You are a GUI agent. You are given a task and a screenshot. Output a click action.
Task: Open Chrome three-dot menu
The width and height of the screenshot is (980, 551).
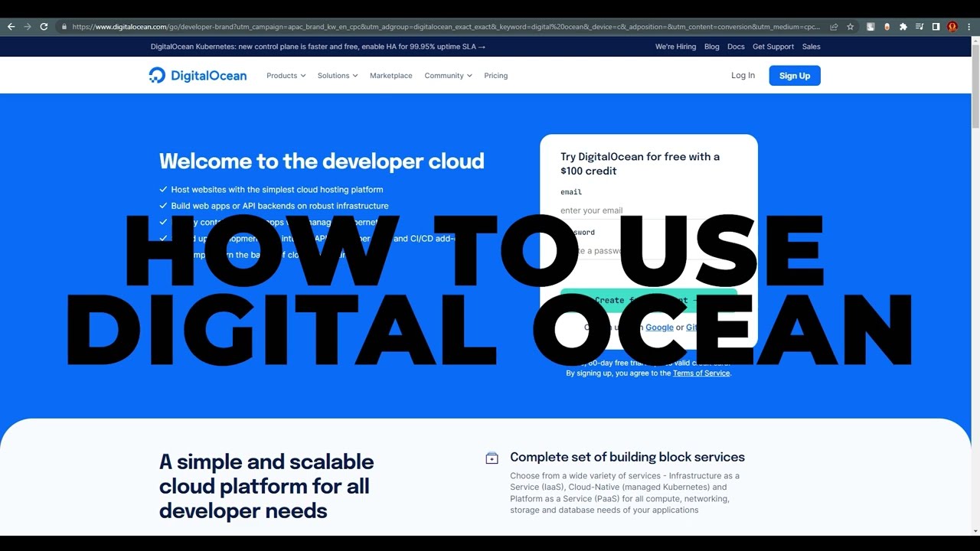click(x=969, y=27)
